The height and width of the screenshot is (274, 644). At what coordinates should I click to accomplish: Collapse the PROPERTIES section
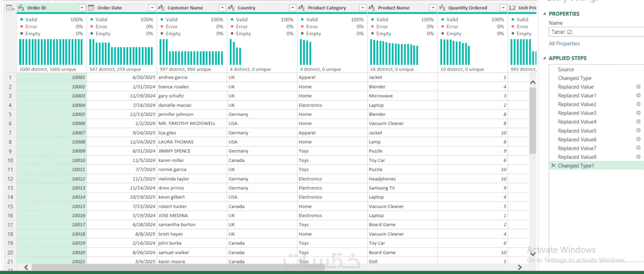click(x=545, y=14)
